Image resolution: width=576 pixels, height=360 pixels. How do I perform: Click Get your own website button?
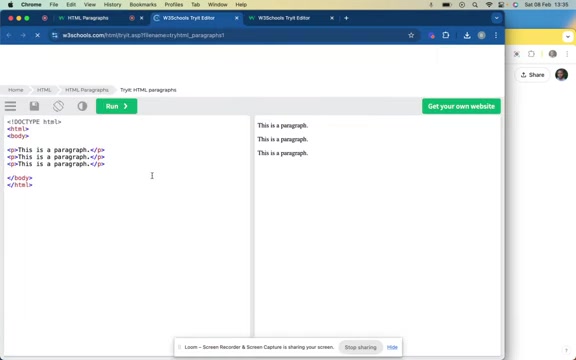point(461,106)
